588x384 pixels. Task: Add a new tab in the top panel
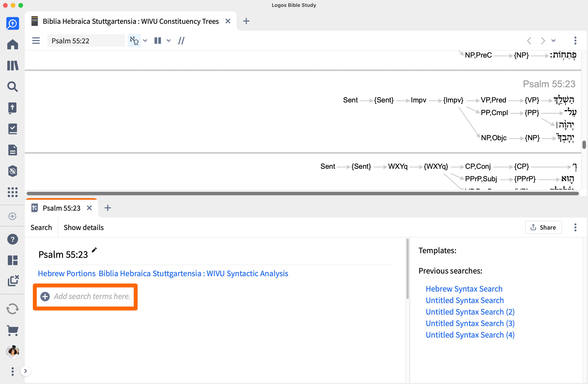click(x=246, y=21)
